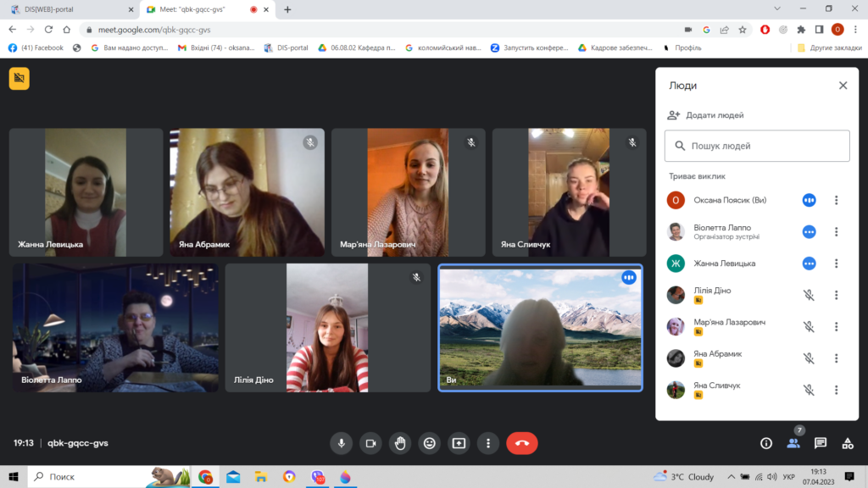Image resolution: width=868 pixels, height=488 pixels.
Task: Open more options menu in the call toolbar
Action: 487,443
